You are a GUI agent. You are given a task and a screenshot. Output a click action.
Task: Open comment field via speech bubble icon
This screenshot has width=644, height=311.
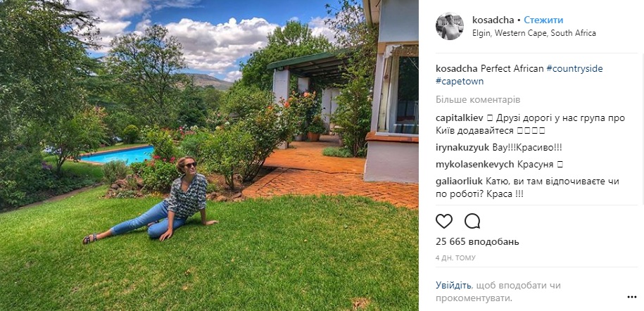472,221
